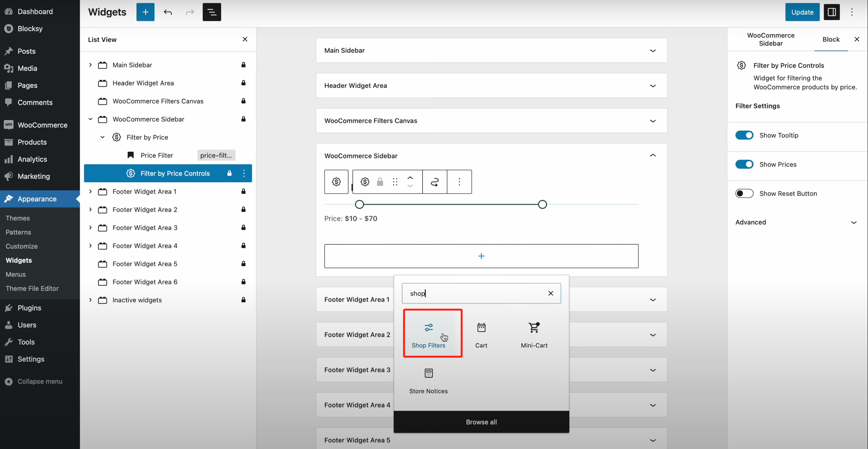
Task: Toggle the List View document overview icon
Action: click(x=212, y=12)
